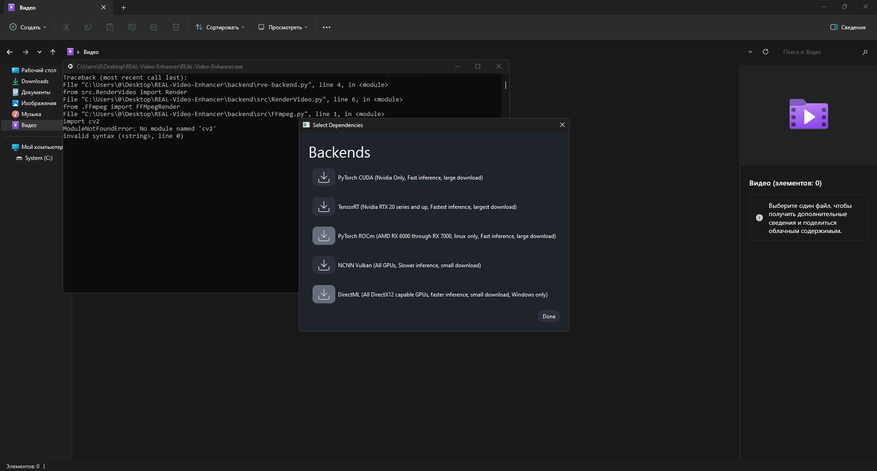Screen dimensions: 877x471
Task: Go back in Explorer navigation
Action: pyautogui.click(x=10, y=52)
